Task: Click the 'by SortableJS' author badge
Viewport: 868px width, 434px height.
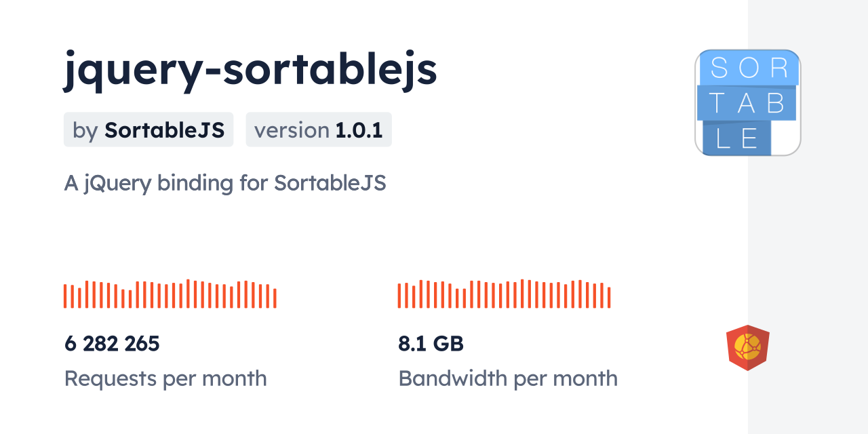Action: point(149,130)
